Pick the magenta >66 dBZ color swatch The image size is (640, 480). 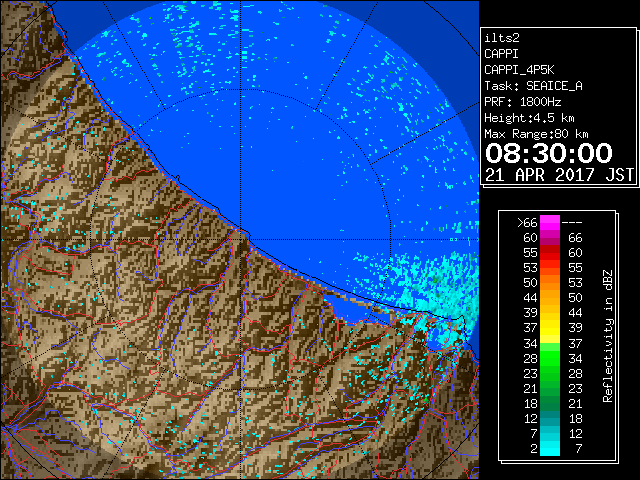550,223
